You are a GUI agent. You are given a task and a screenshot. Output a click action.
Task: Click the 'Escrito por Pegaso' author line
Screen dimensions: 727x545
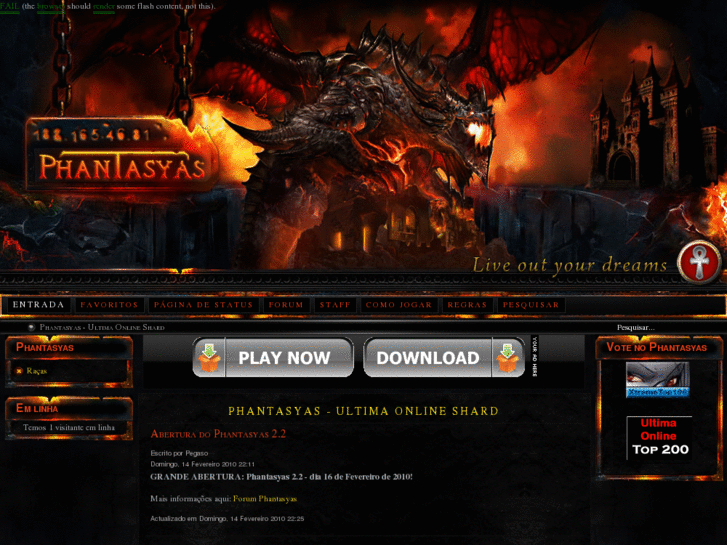(179, 453)
